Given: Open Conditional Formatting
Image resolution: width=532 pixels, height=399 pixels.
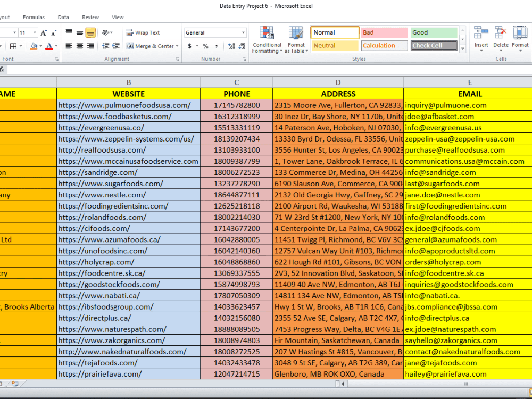Looking at the screenshot, I should 267,40.
